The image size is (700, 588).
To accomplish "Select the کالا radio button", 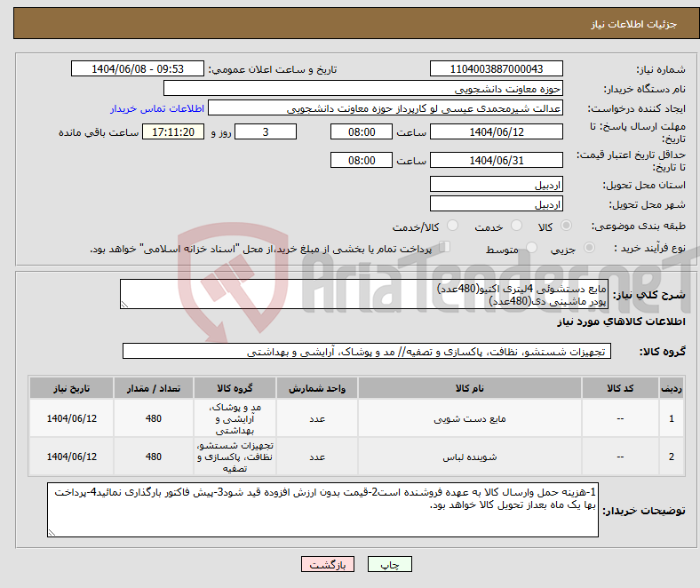I will [566, 226].
